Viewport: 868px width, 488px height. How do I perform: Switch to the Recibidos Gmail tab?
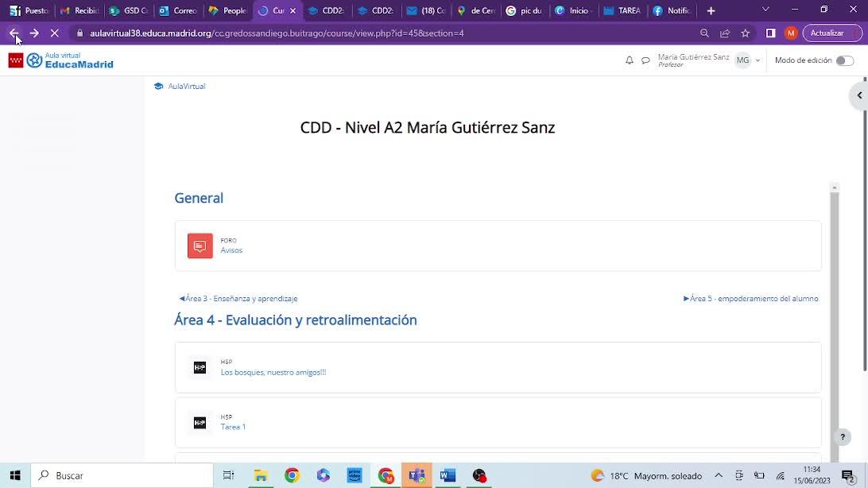pos(79,10)
